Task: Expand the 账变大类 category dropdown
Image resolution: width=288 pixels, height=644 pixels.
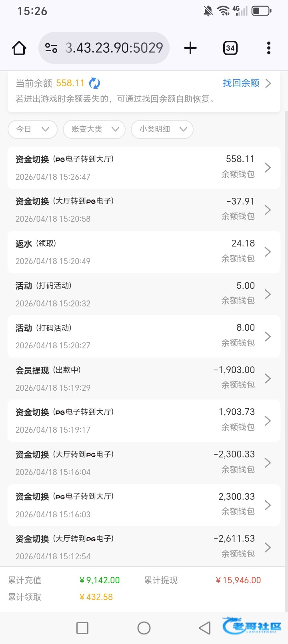Action: 94,129
